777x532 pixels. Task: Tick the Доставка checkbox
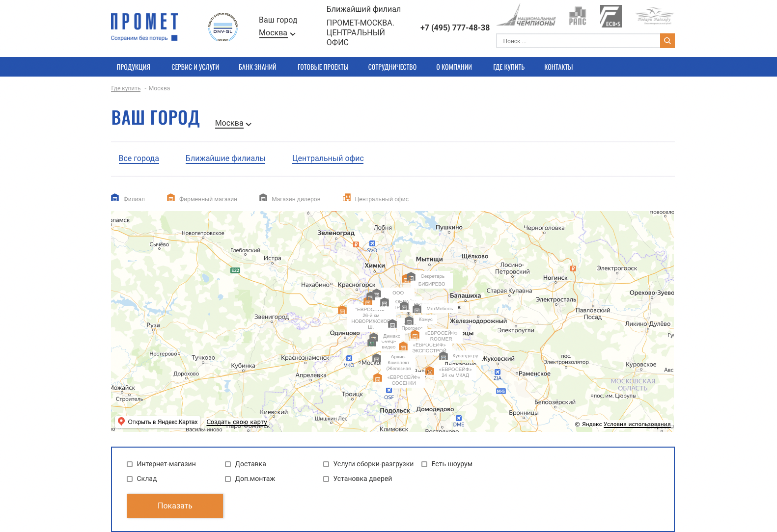(x=228, y=464)
